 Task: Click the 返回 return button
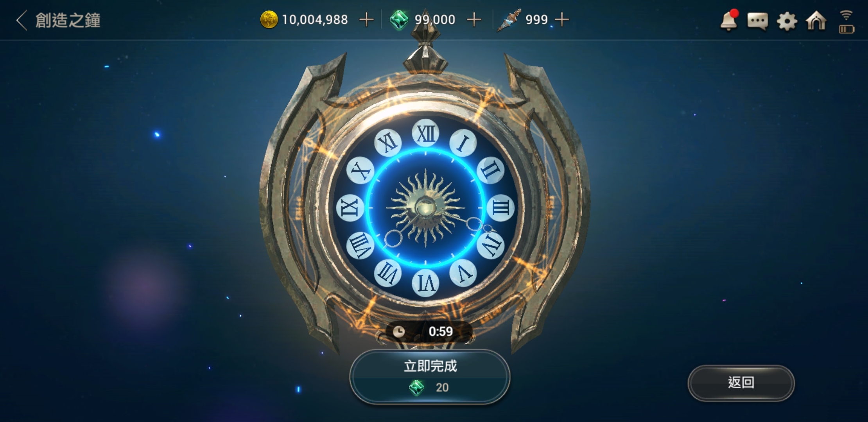coord(741,383)
